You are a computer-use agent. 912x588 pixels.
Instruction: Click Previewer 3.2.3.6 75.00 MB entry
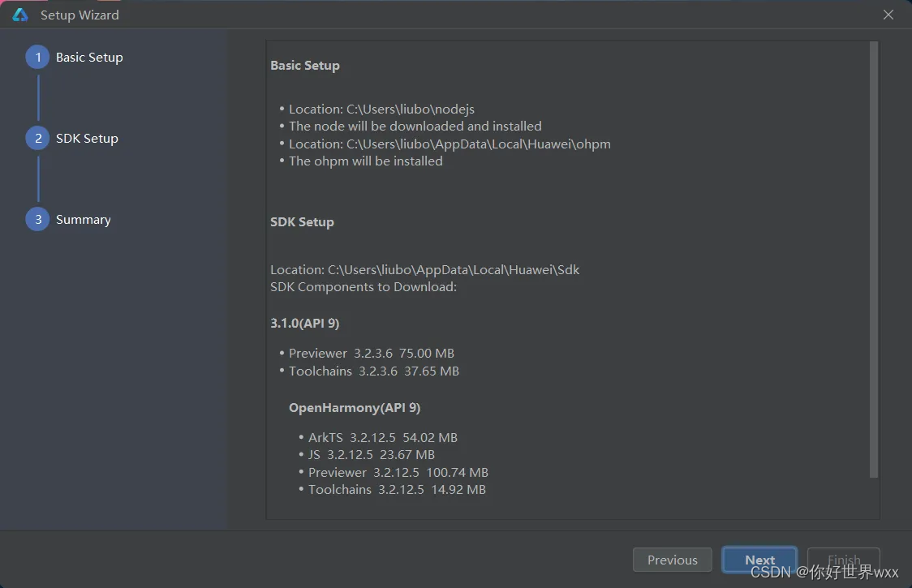coord(372,354)
